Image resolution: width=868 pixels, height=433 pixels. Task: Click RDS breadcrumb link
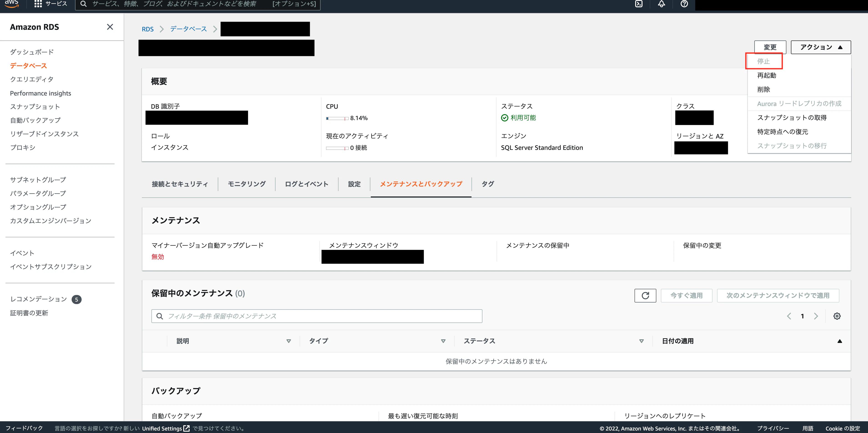[x=148, y=29]
